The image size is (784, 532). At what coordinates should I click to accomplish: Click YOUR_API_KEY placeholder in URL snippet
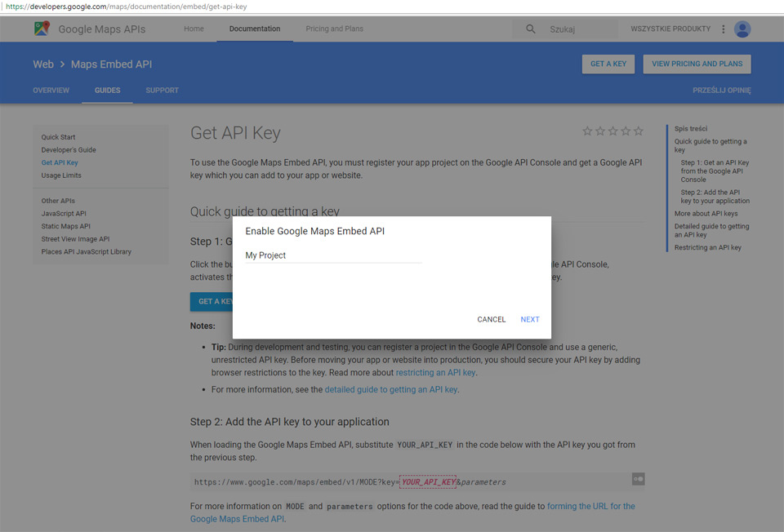coord(428,482)
